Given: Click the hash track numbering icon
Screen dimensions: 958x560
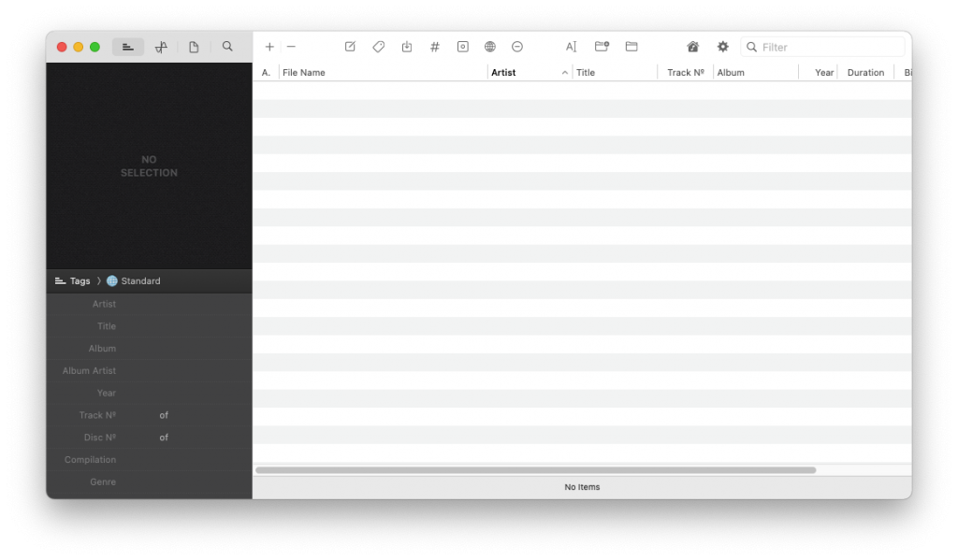Looking at the screenshot, I should pos(435,47).
